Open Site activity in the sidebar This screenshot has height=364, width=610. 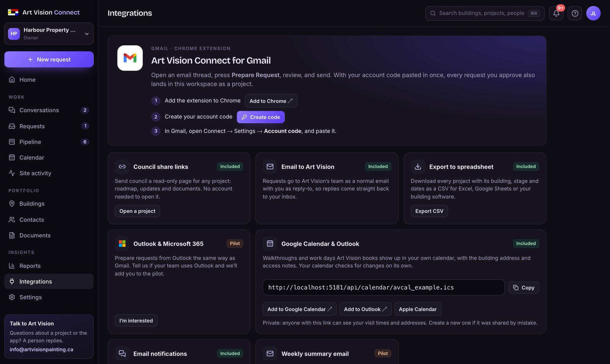[x=49, y=173]
